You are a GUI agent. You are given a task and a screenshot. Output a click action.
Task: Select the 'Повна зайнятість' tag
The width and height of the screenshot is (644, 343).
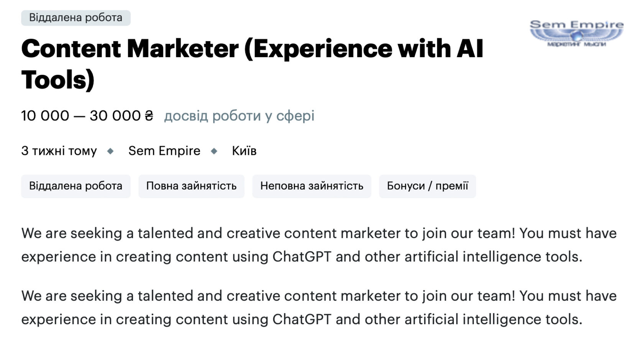191,186
